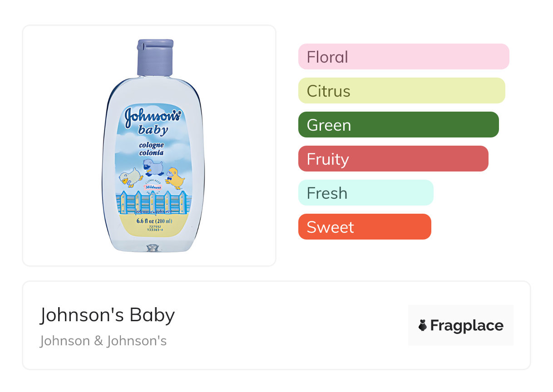Click the pink Mildness badge on the label

coord(153,187)
